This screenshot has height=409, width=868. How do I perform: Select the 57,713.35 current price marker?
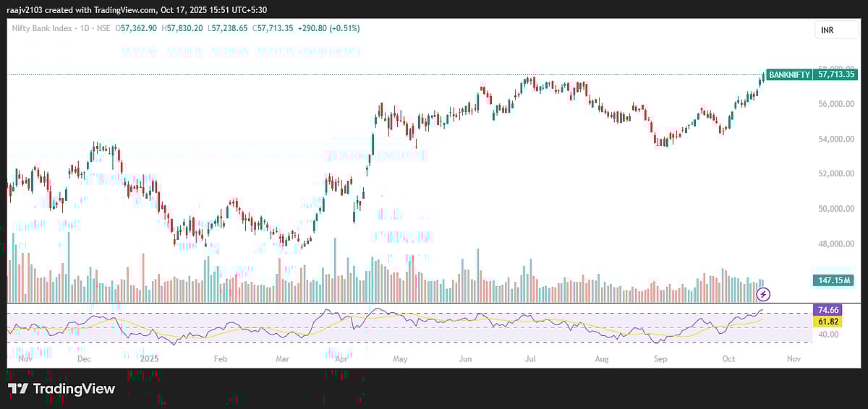836,74
